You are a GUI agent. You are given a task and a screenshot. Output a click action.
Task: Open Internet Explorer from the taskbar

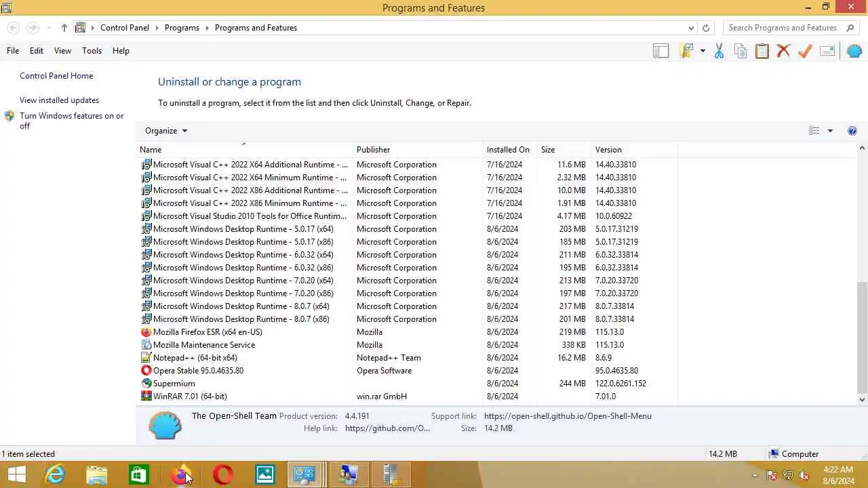[x=55, y=474]
